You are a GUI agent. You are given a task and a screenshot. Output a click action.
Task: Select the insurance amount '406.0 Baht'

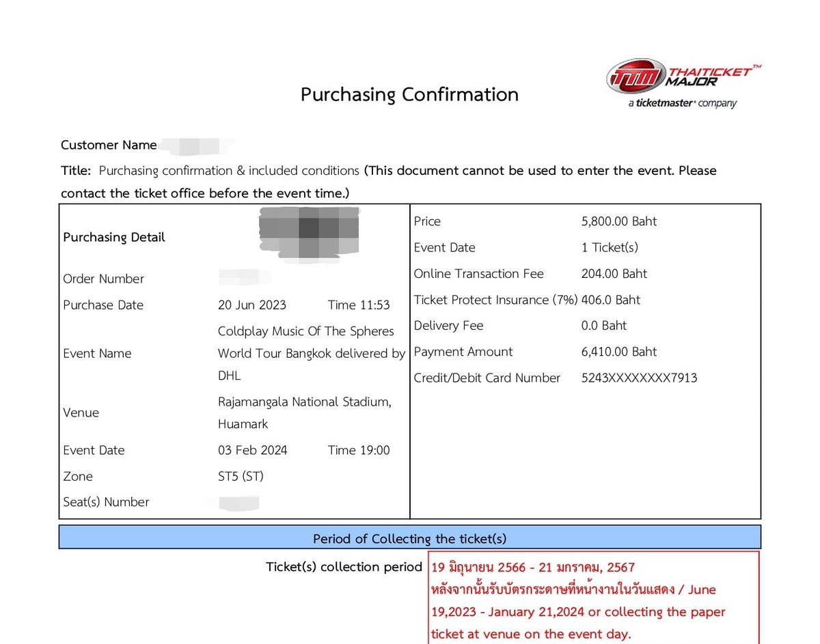611,300
